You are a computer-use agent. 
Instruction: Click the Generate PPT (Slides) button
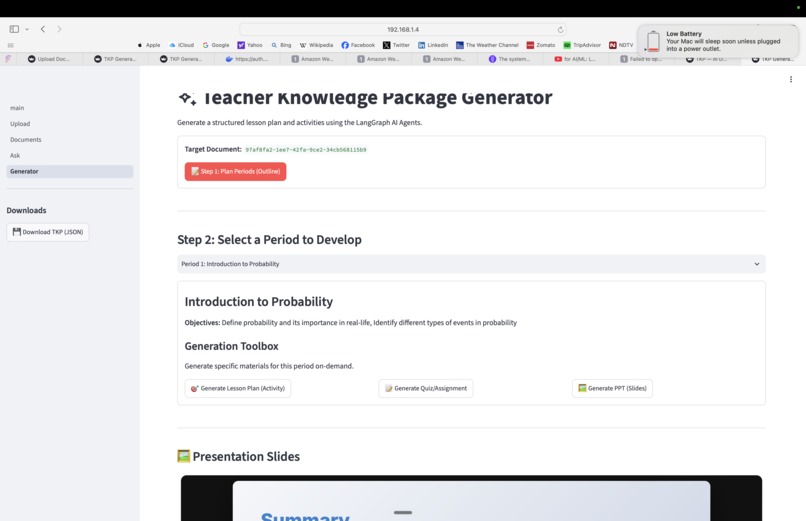pyautogui.click(x=612, y=388)
